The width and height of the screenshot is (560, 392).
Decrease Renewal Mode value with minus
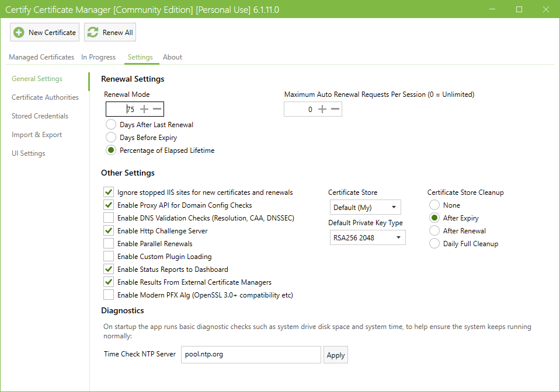[x=157, y=109]
